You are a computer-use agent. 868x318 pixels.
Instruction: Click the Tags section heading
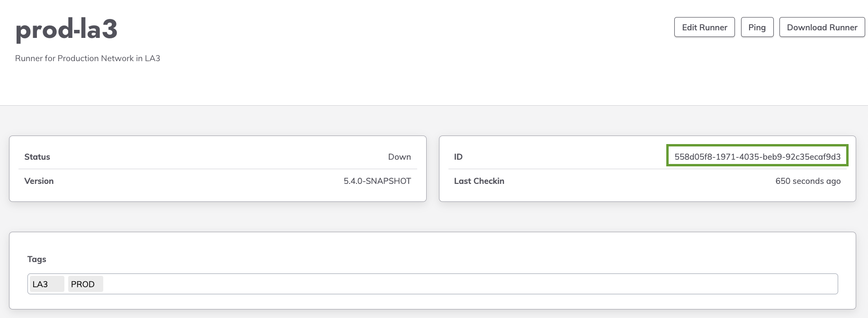pyautogui.click(x=36, y=259)
